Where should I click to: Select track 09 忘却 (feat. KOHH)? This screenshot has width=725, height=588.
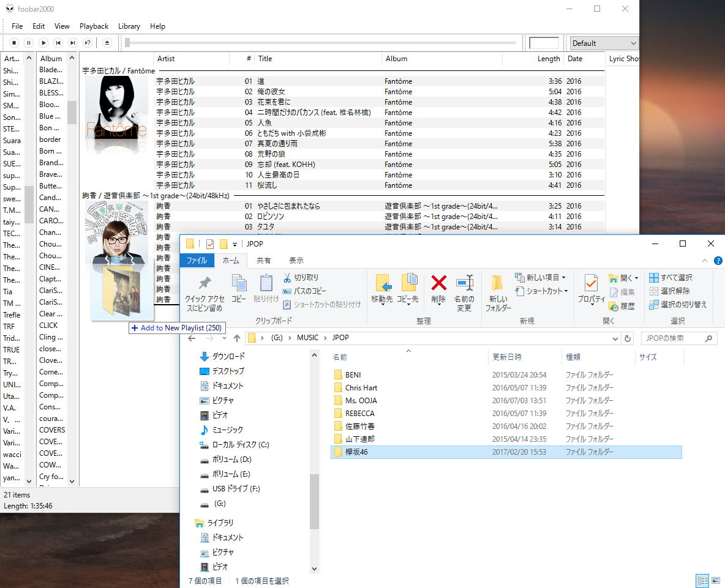(378, 165)
